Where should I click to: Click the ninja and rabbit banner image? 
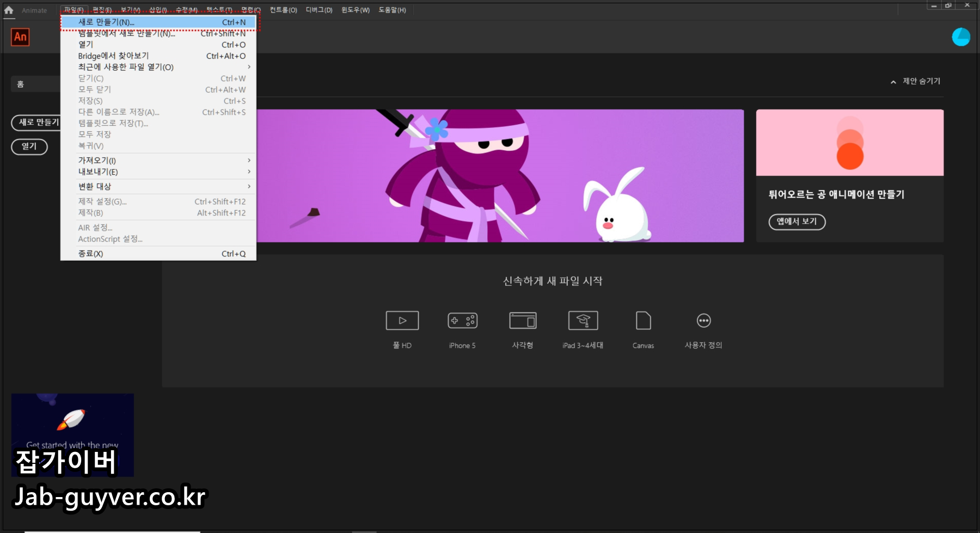pos(500,175)
